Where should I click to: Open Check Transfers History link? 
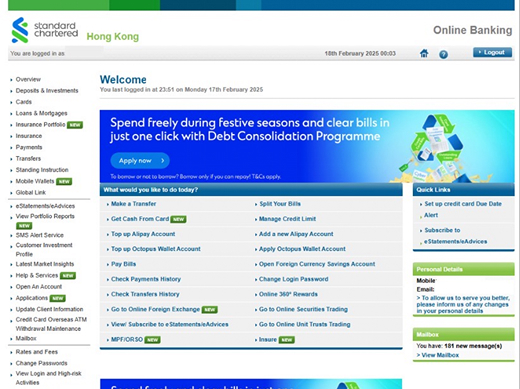[145, 294]
